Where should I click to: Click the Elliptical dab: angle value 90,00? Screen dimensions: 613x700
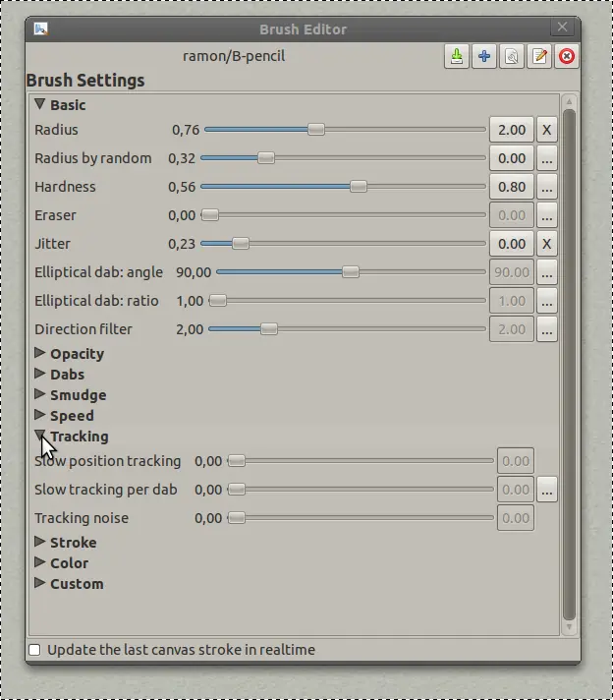pos(194,272)
